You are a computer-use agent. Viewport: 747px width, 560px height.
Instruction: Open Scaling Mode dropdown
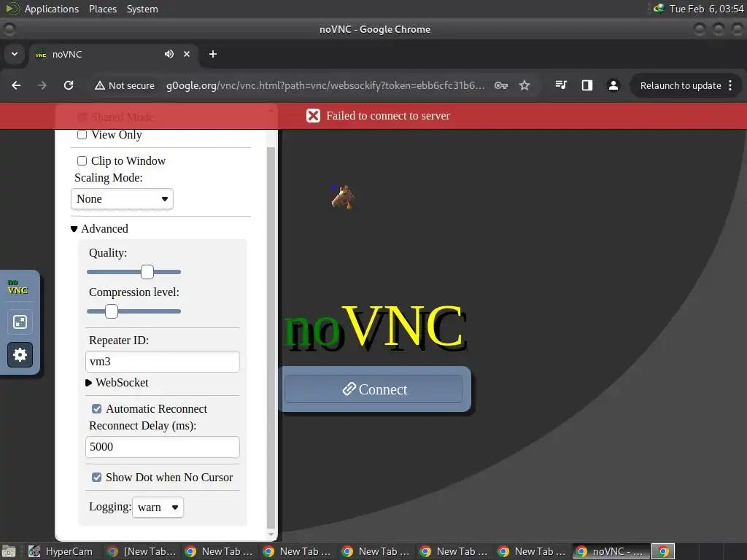(x=122, y=198)
